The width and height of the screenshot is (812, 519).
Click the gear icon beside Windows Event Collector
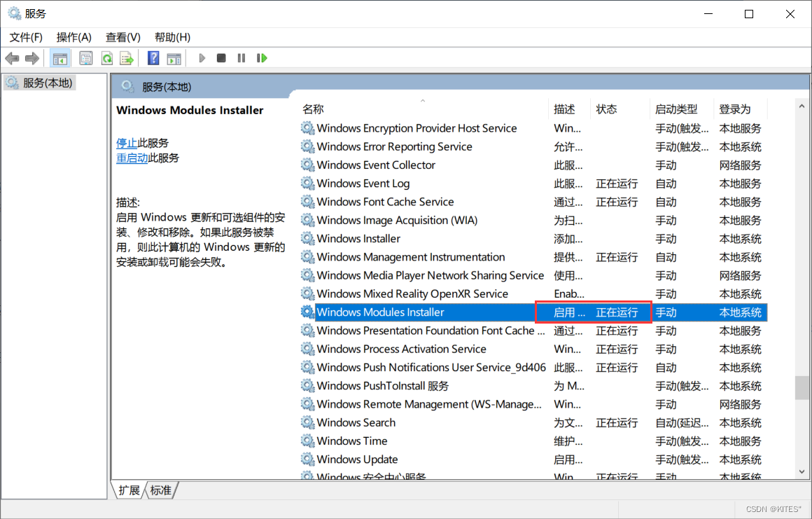(x=307, y=165)
